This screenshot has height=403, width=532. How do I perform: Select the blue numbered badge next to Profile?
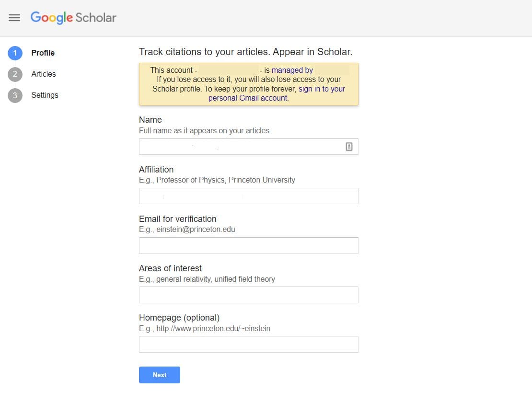(x=15, y=53)
